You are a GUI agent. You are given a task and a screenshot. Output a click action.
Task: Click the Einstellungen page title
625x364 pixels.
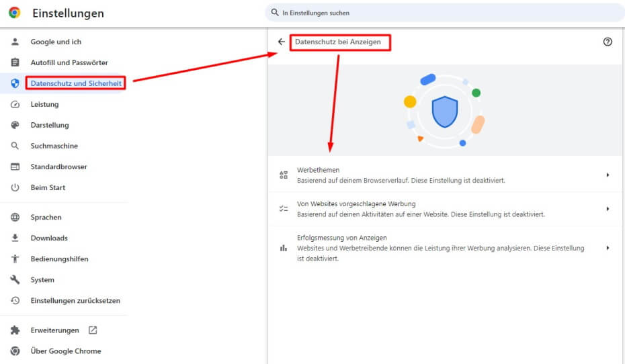(68, 13)
